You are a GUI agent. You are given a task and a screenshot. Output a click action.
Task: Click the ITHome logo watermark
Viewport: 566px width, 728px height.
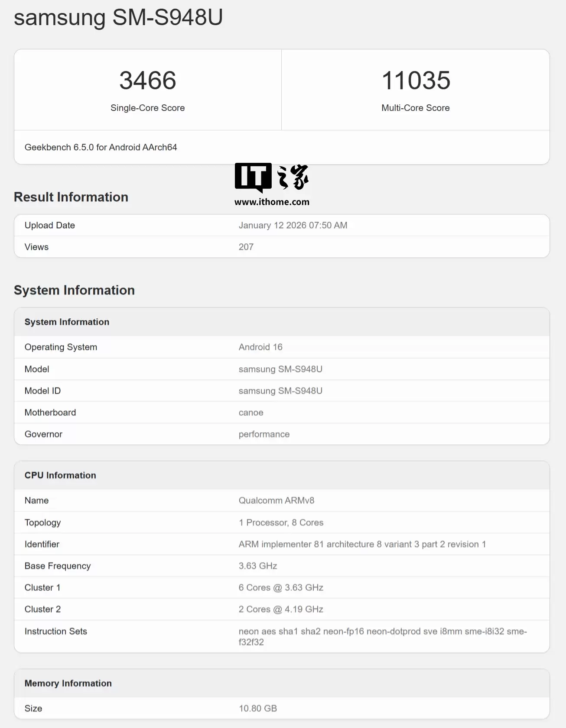(x=271, y=177)
